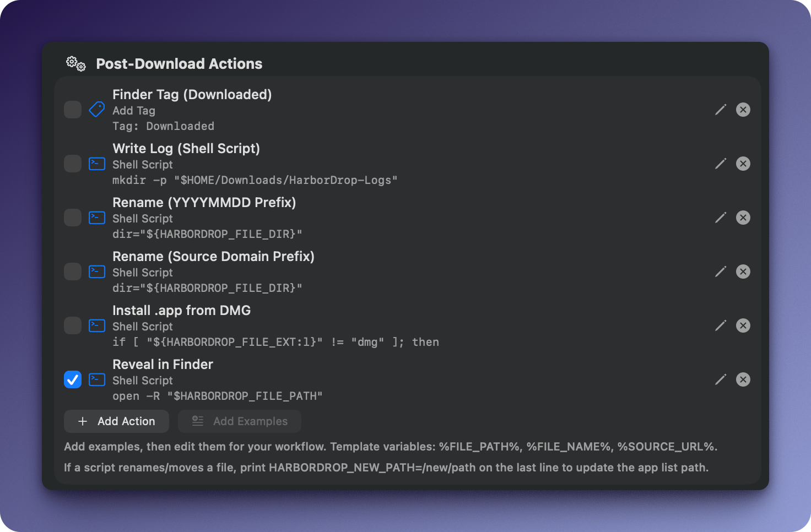
Task: Delete the Rename (YYYYMMDD Prefix) action
Action: (743, 218)
